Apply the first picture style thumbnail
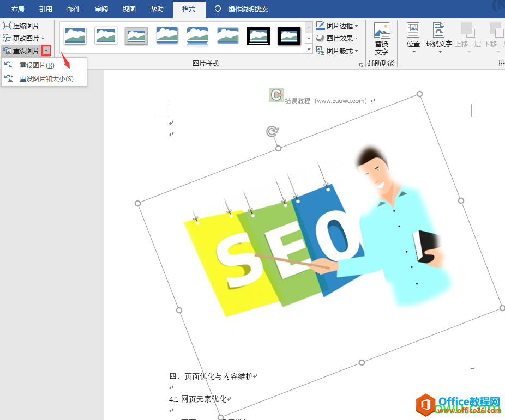505x420 pixels. tap(75, 36)
